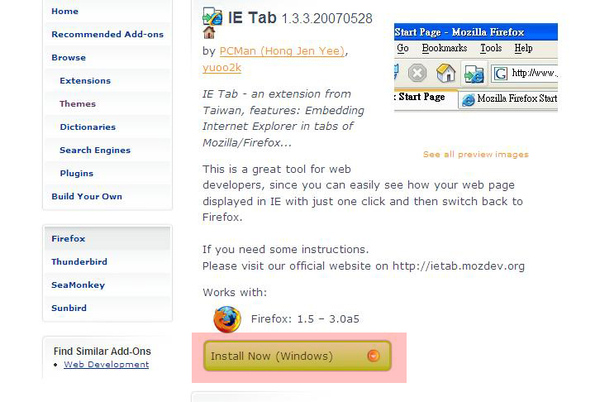600x402 pixels.
Task: Open the Dictionaries category
Action: 88,127
